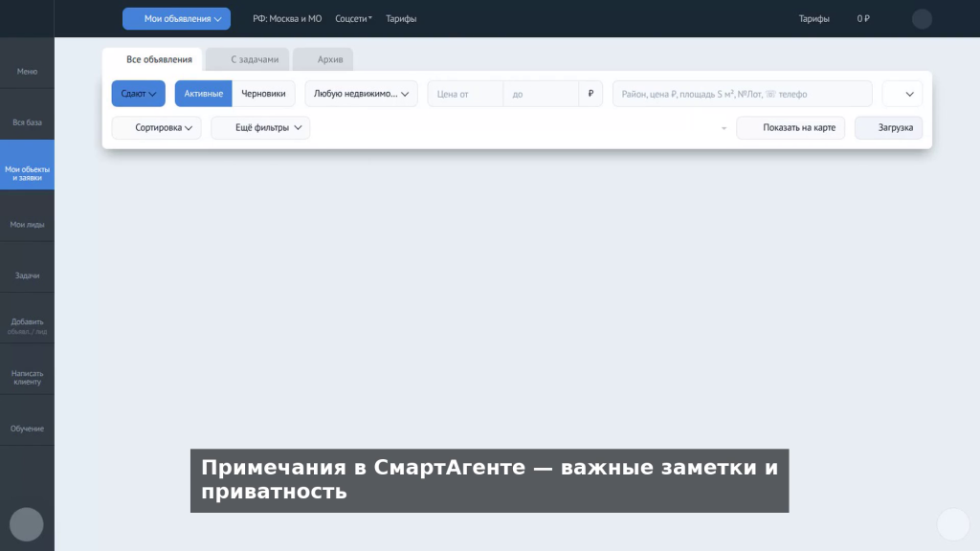The image size is (980, 551).
Task: Focus the district/price search field
Action: (x=743, y=94)
